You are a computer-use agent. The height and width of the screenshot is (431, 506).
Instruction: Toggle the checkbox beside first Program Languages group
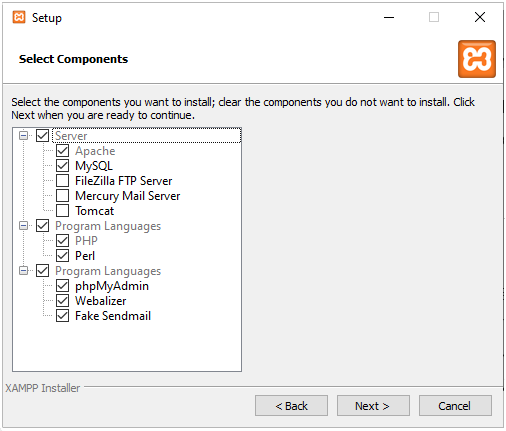tap(43, 226)
